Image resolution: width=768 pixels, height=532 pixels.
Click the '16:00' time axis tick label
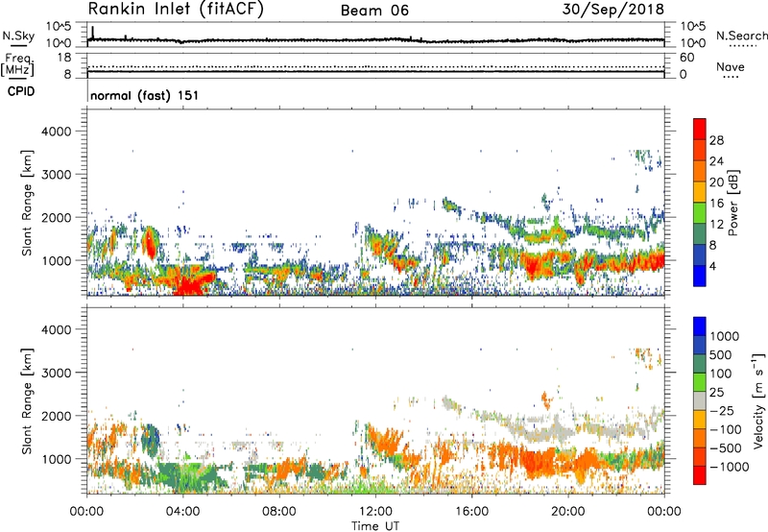click(x=471, y=512)
